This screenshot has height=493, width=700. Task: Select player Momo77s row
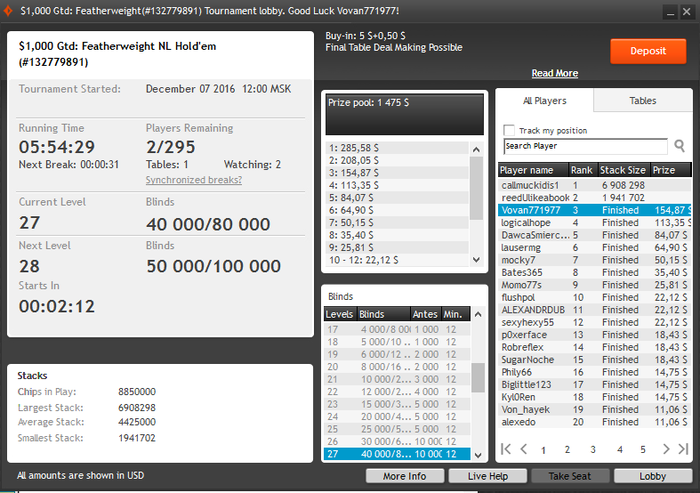tap(595, 285)
